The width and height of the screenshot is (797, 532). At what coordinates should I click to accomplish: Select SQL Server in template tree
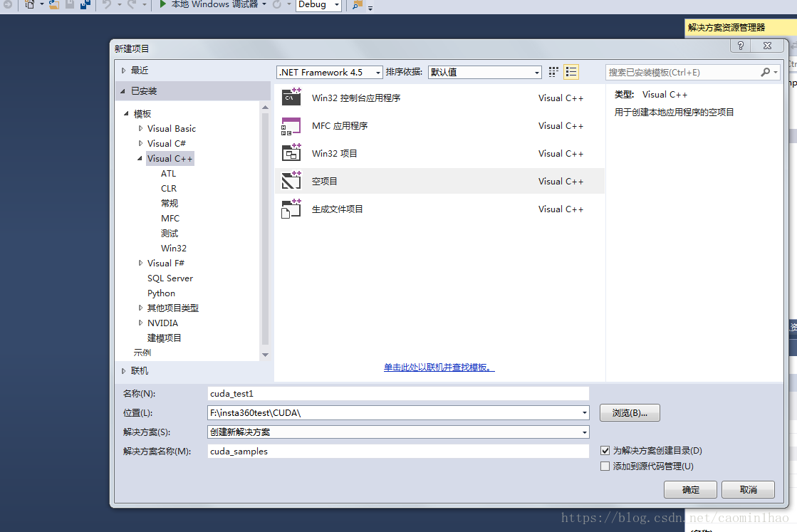[x=170, y=278]
